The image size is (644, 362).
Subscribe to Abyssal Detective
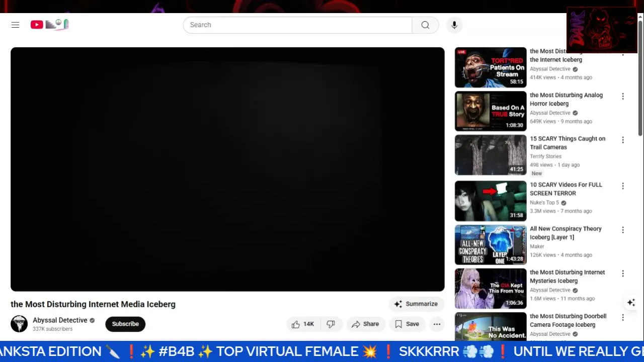pos(125,324)
